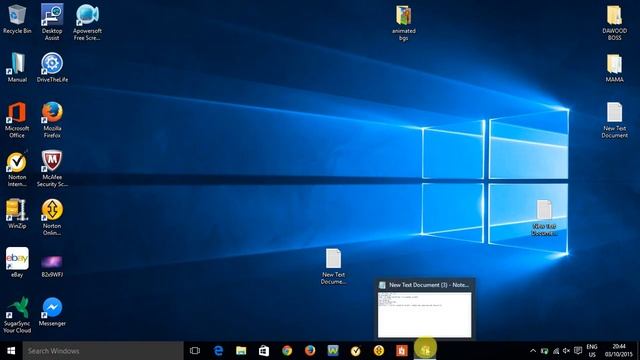This screenshot has height=360, width=640.
Task: Select the Mozilla Firefox desktop shortcut
Action: [52, 120]
